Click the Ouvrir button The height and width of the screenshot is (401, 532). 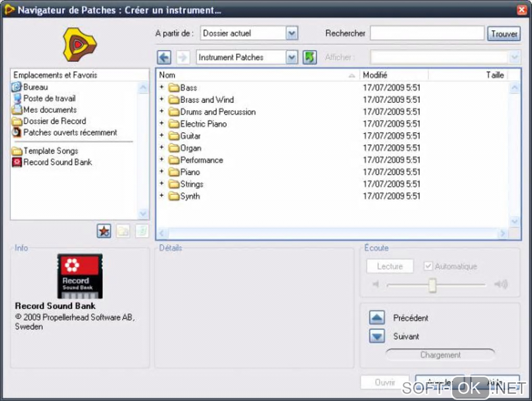(385, 383)
